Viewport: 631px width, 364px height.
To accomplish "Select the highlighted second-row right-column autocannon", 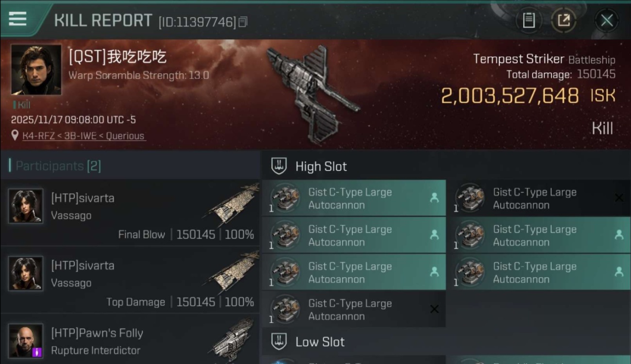I will point(539,235).
